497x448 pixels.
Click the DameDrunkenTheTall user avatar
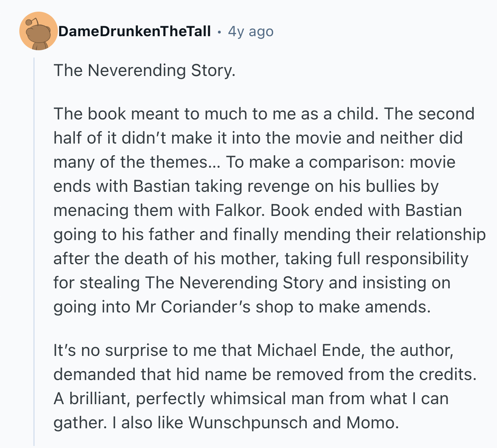[38, 31]
